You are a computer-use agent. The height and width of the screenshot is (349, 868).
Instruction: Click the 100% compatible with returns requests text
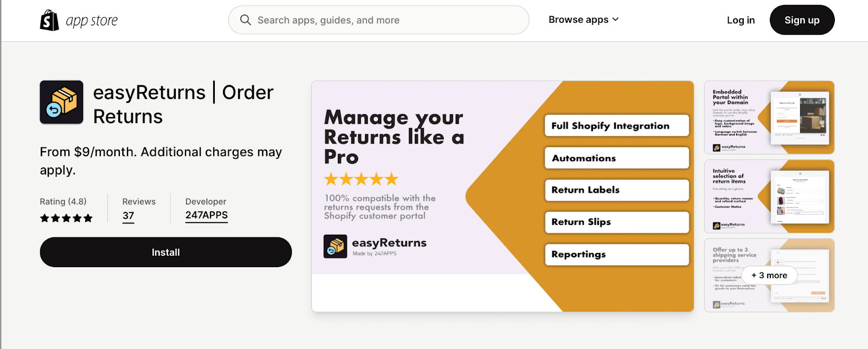pyautogui.click(x=380, y=207)
